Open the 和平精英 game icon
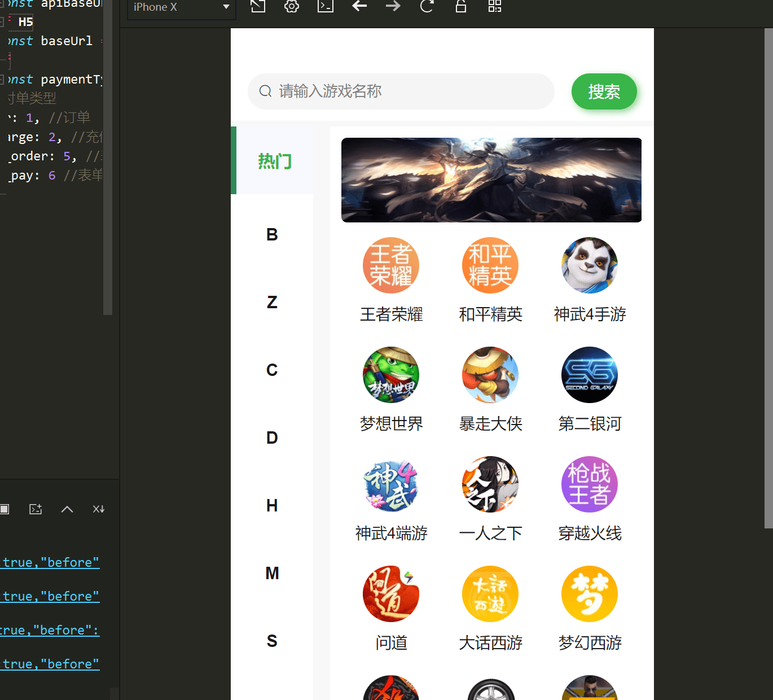This screenshot has width=773, height=700. click(490, 265)
